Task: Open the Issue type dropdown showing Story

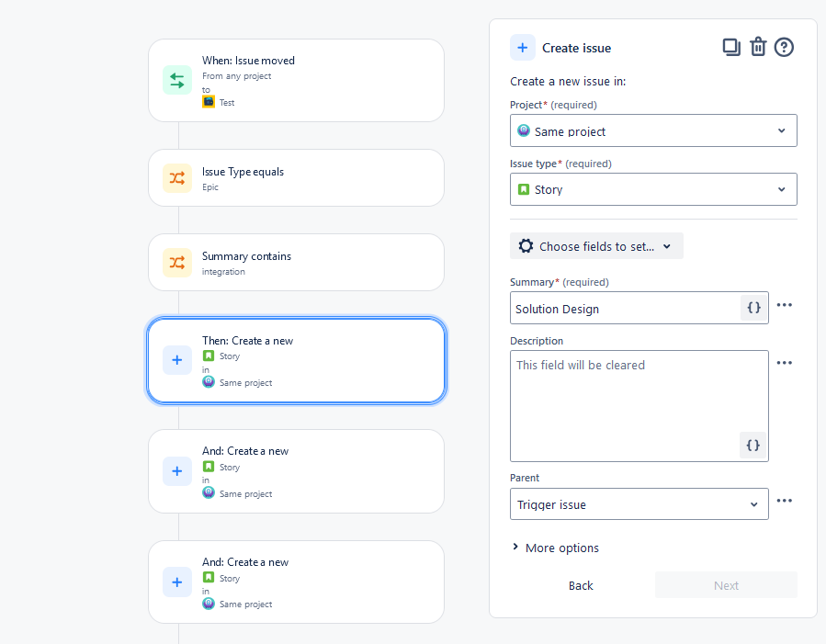Action: [x=653, y=189]
